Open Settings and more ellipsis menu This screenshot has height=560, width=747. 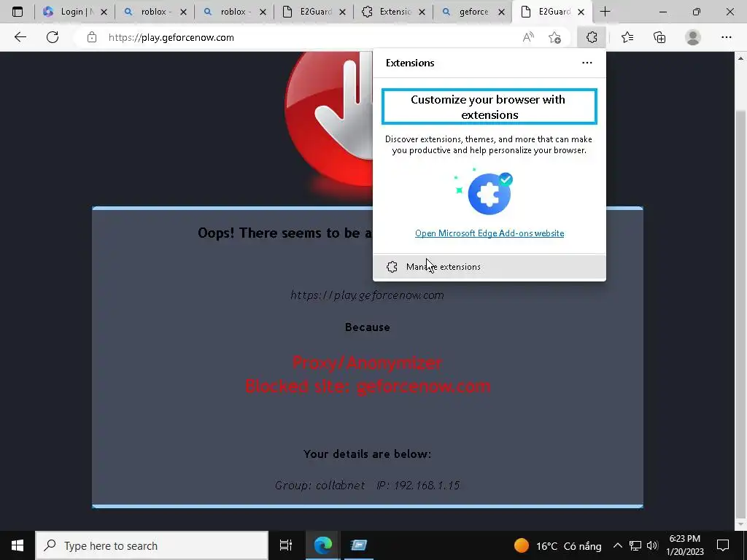coord(726,37)
